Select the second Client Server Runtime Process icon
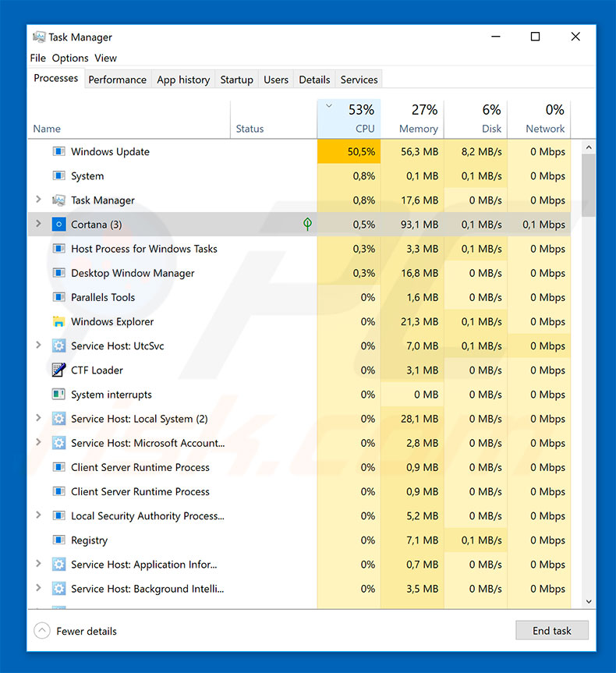The width and height of the screenshot is (616, 673). tap(58, 491)
